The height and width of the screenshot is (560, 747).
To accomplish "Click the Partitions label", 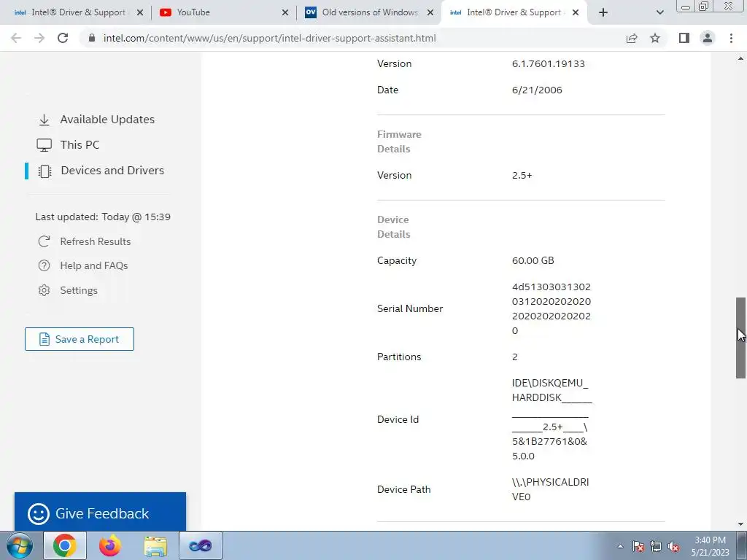I will 399,357.
